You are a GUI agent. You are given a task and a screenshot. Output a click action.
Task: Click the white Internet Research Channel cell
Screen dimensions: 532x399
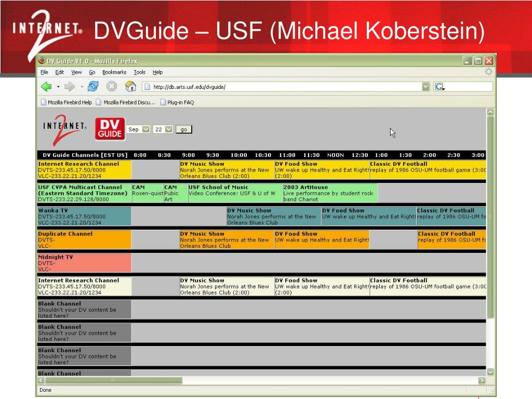pyautogui.click(x=84, y=286)
